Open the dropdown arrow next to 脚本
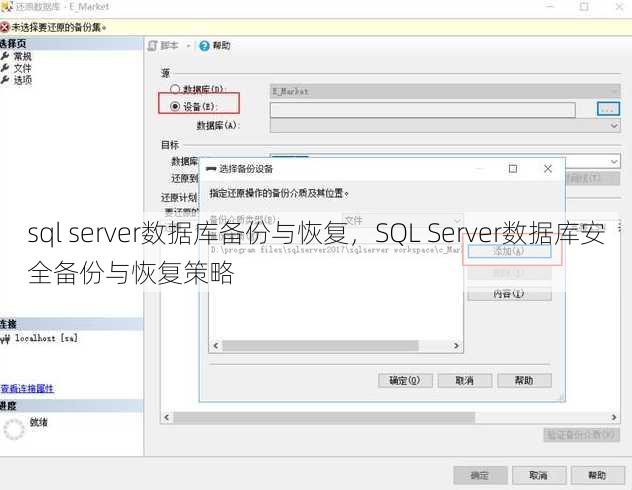Screen dimensions: 632x490 click(188, 46)
